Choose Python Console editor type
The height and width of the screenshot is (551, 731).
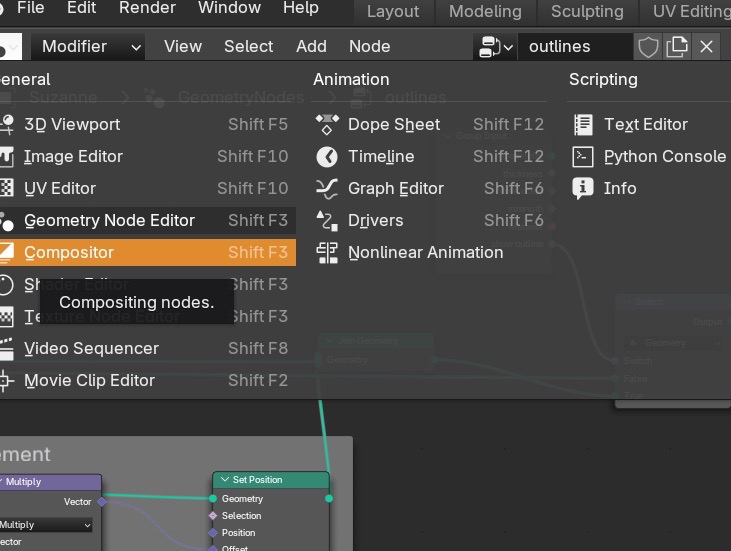(649, 157)
